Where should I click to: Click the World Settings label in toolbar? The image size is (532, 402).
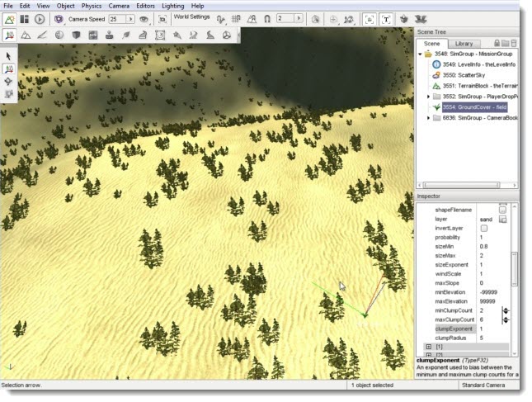191,17
